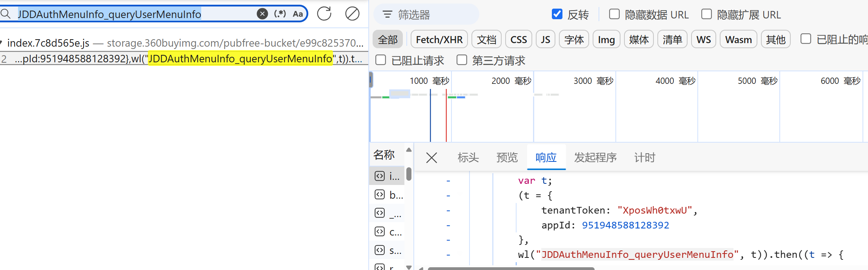
Task: Filter requests by 媒体
Action: 639,40
